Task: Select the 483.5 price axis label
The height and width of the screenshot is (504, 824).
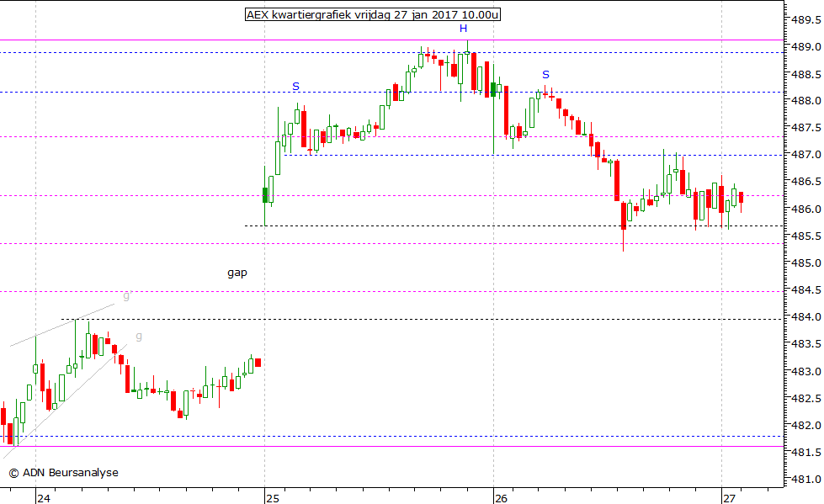Action: 805,344
